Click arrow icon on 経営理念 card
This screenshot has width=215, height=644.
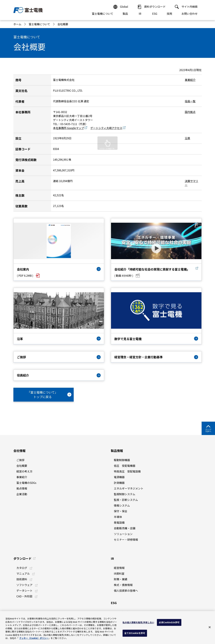tap(196, 357)
